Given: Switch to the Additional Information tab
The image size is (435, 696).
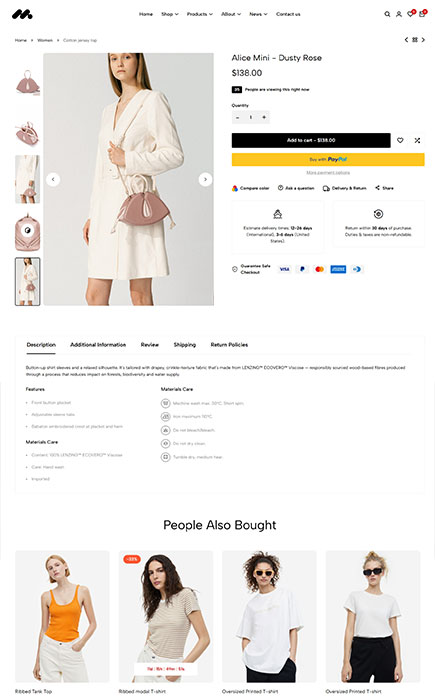Looking at the screenshot, I should (x=98, y=344).
